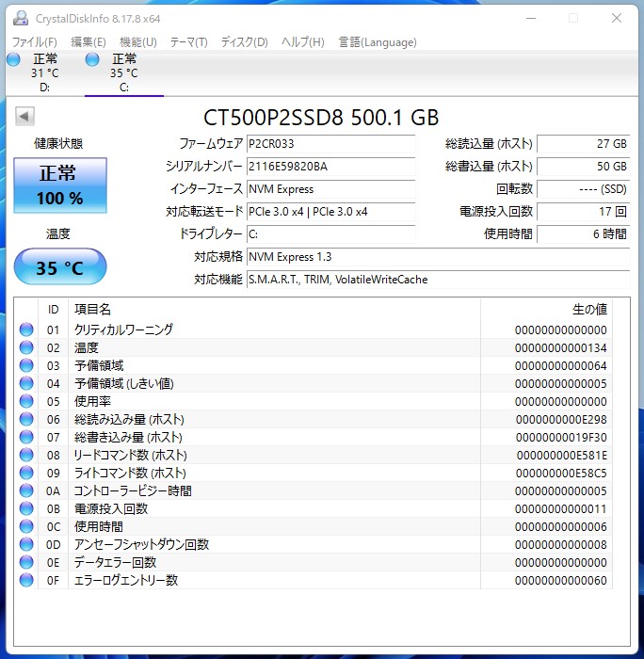Select the コントローラービジー時間 attribute name
644x659 pixels.
(133, 490)
